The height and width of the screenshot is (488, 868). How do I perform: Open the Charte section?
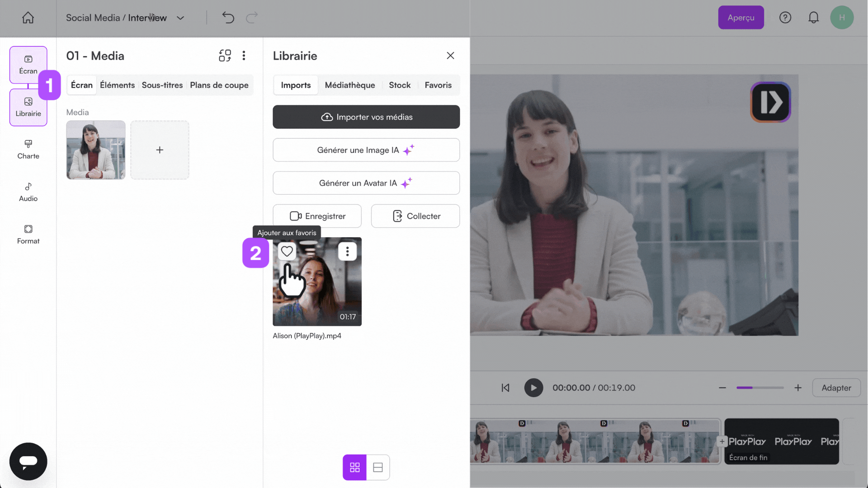tap(28, 149)
